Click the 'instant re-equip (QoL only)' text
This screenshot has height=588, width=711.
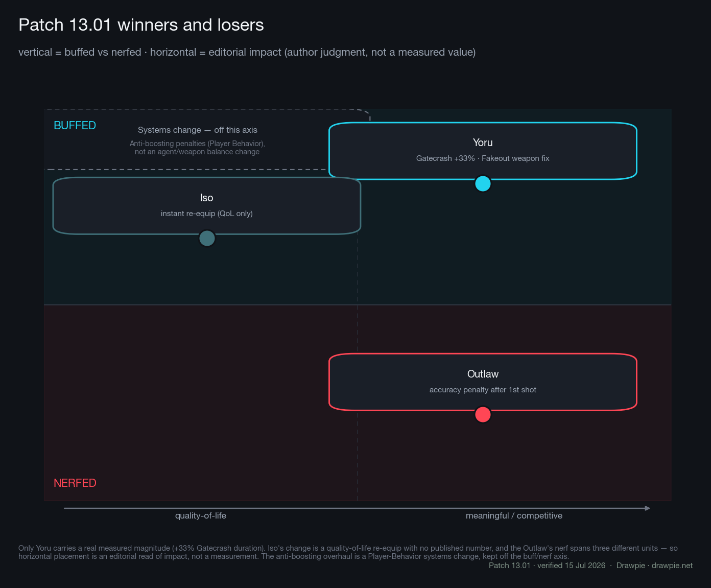[x=207, y=214]
